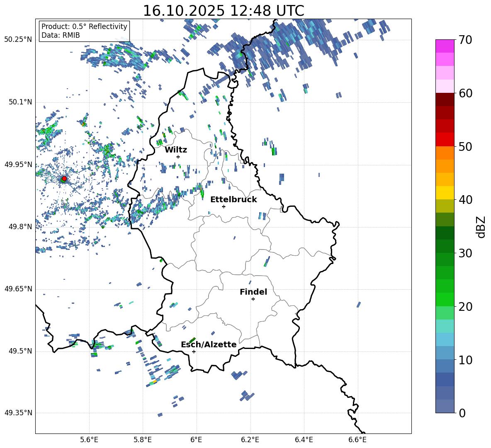Click the 40 tick label on colorbar
Image resolution: width=491 pixels, height=448 pixels.
pos(465,200)
